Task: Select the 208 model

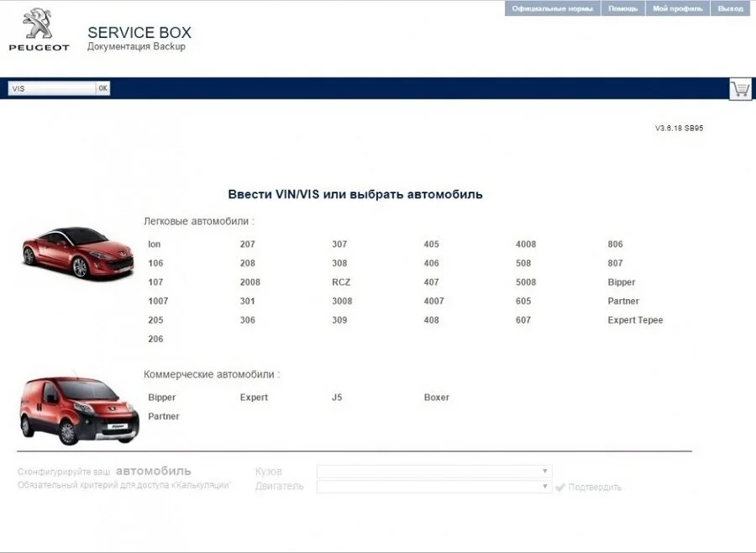Action: [248, 263]
